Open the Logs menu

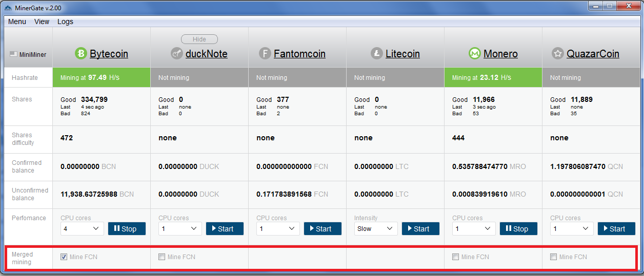coord(65,22)
